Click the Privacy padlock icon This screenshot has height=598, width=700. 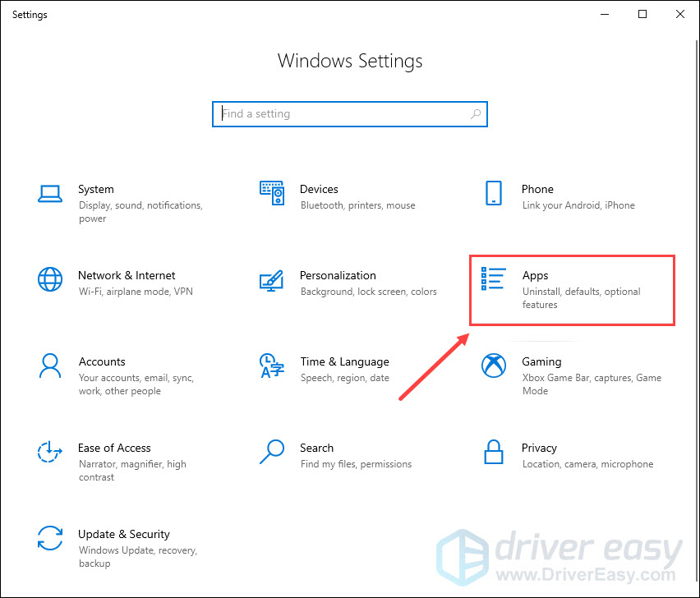click(x=493, y=452)
